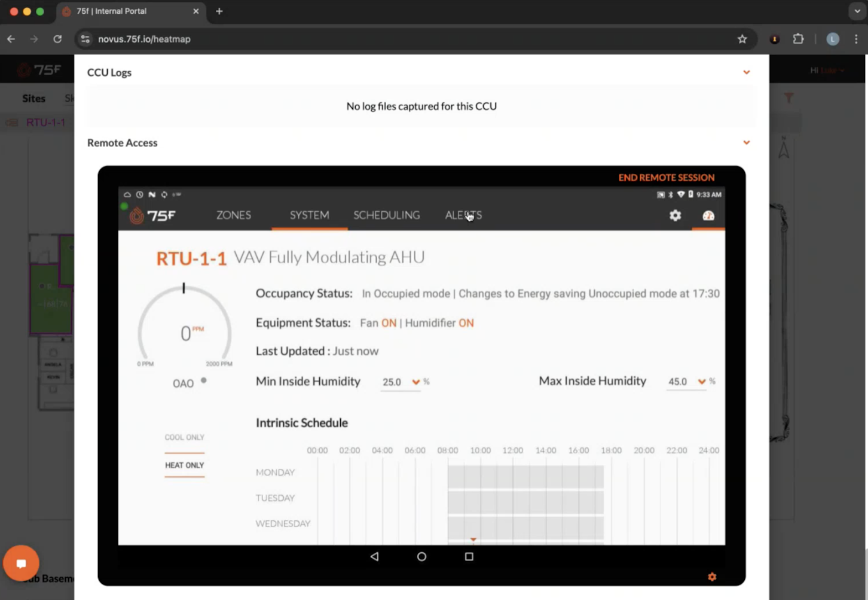868x600 pixels.
Task: Click the RTU-1-1 link behind the modal
Action: click(45, 123)
